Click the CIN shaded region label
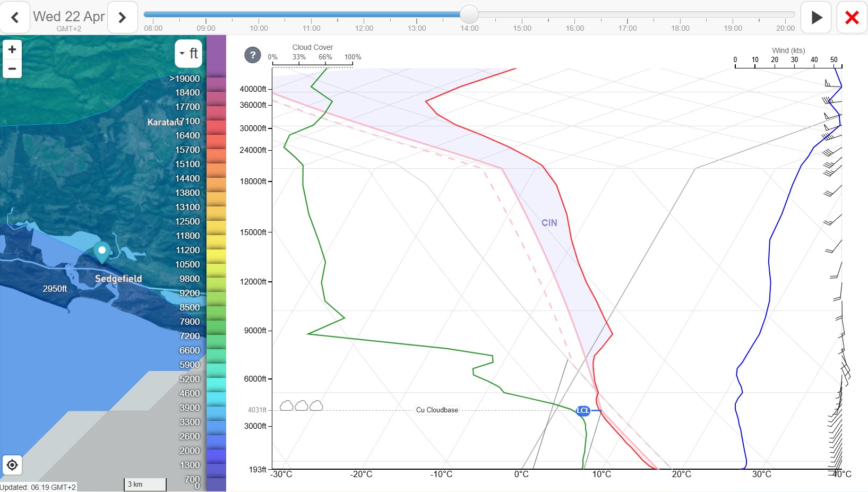Screen dimensions: 868x492 [x=549, y=223]
